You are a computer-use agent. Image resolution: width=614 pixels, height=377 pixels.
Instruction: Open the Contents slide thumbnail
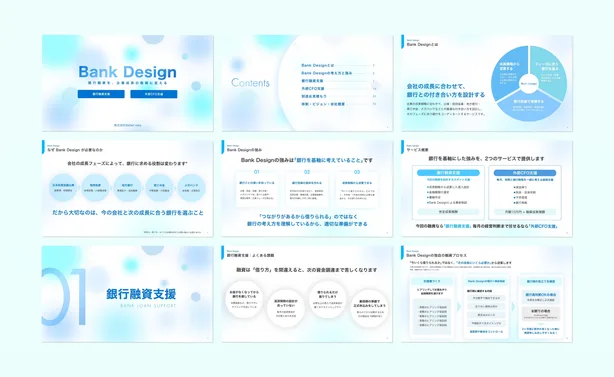pos(307,83)
